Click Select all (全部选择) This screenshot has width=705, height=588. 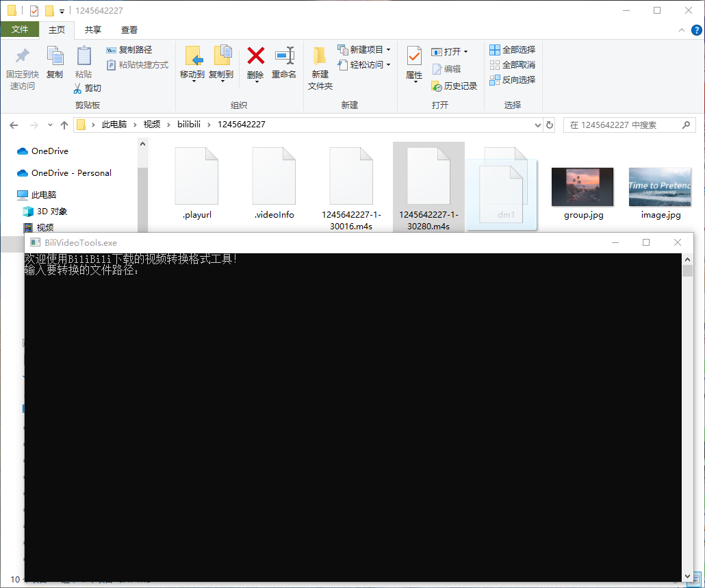coord(513,49)
